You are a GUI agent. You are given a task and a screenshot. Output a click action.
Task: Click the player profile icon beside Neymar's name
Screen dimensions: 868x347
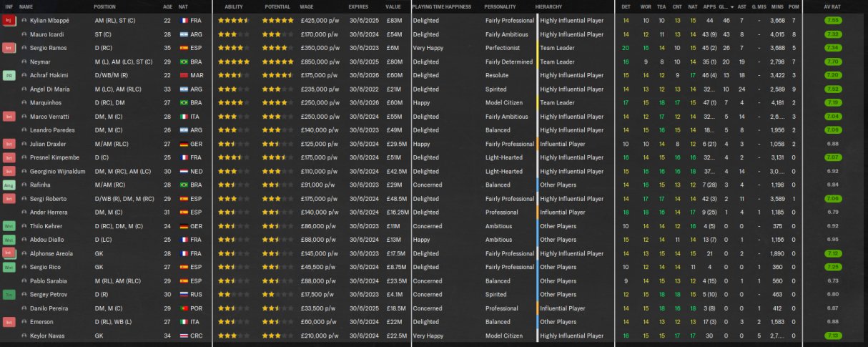[24, 62]
